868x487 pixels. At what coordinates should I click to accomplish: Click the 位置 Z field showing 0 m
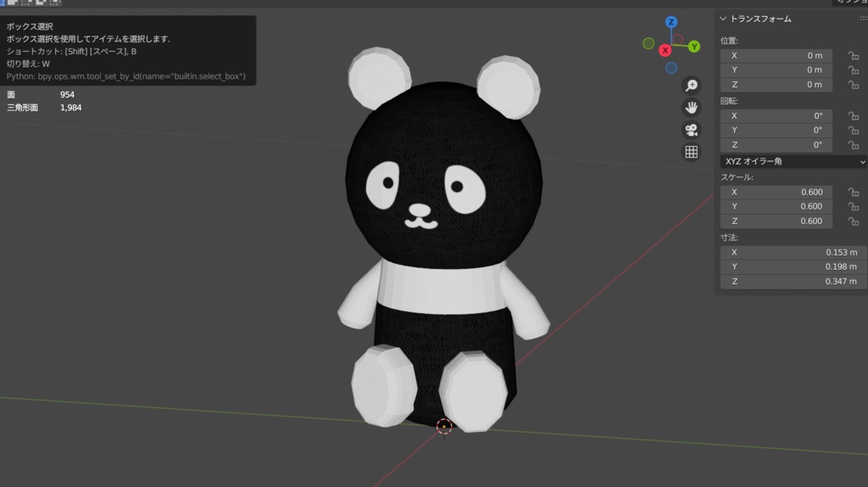pyautogui.click(x=776, y=85)
